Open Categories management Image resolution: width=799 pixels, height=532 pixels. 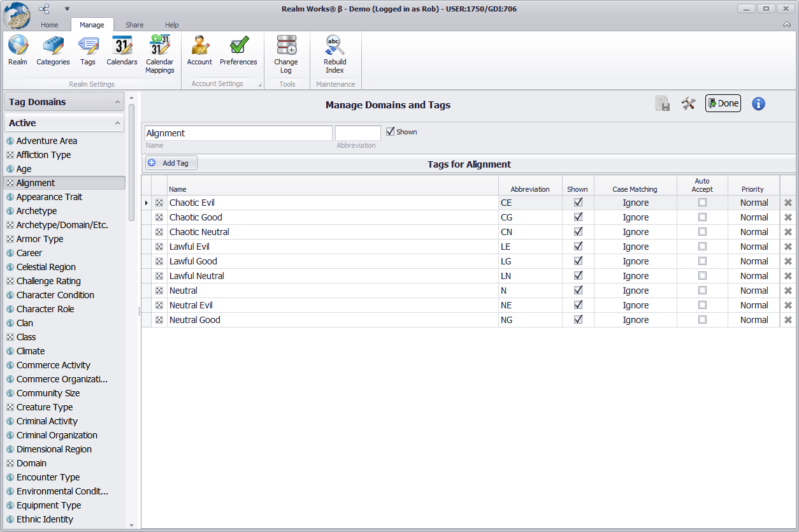53,50
